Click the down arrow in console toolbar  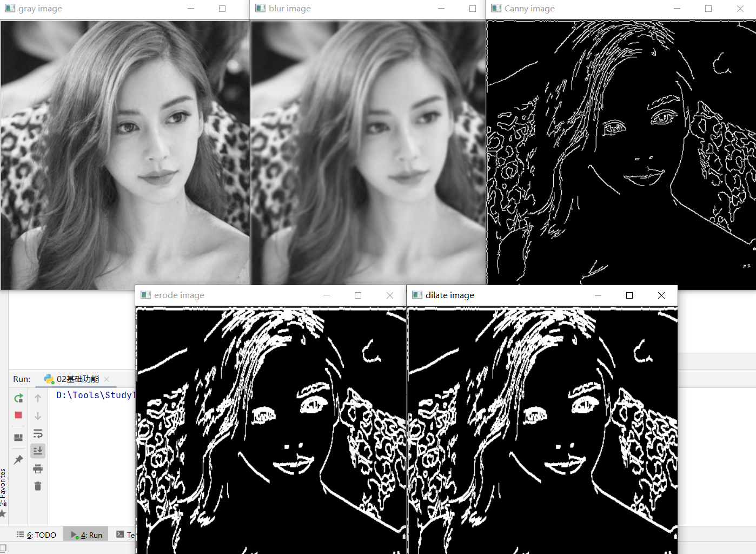point(38,415)
